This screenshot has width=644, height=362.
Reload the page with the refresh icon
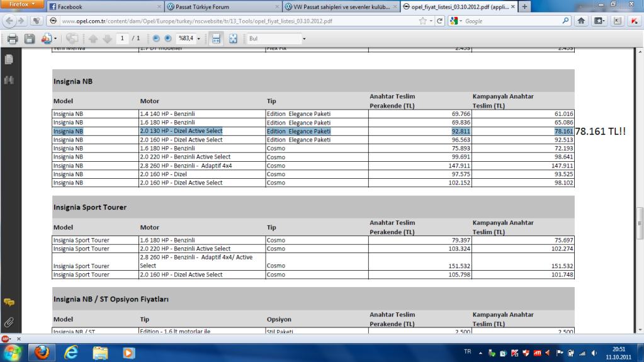[439, 21]
